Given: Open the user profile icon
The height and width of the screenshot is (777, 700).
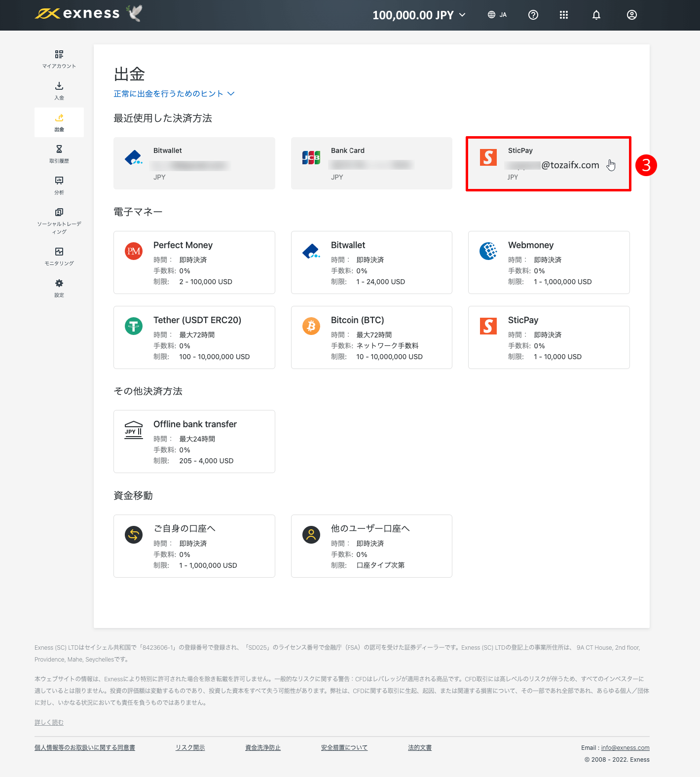Looking at the screenshot, I should [x=632, y=15].
